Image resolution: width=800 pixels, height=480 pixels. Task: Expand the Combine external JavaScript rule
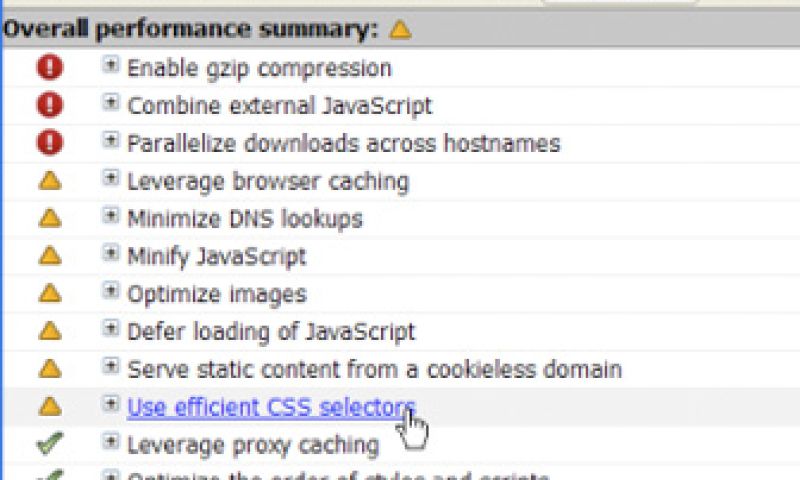pyautogui.click(x=111, y=103)
